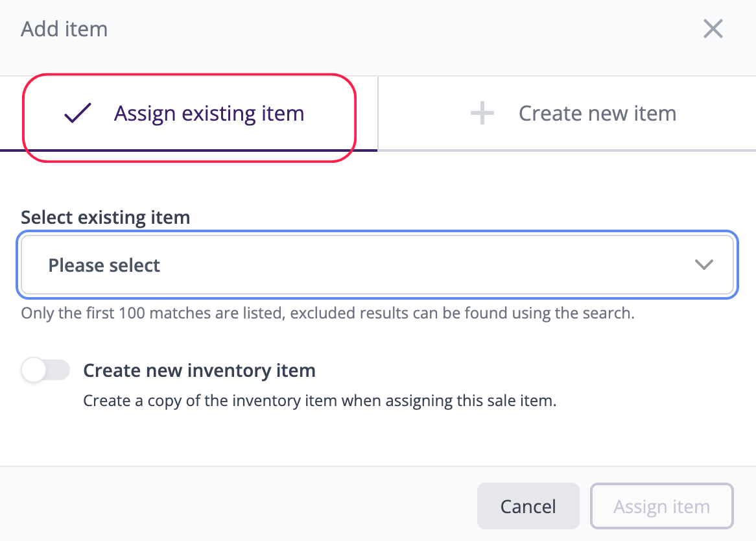Click the empty footer area left of Cancel
The width and height of the screenshot is (756, 541).
(x=233, y=505)
